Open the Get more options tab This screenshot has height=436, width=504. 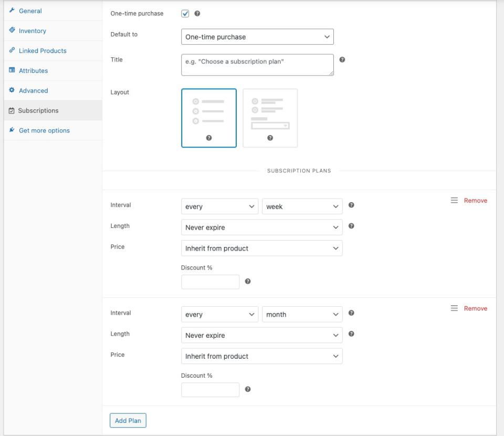[44, 131]
